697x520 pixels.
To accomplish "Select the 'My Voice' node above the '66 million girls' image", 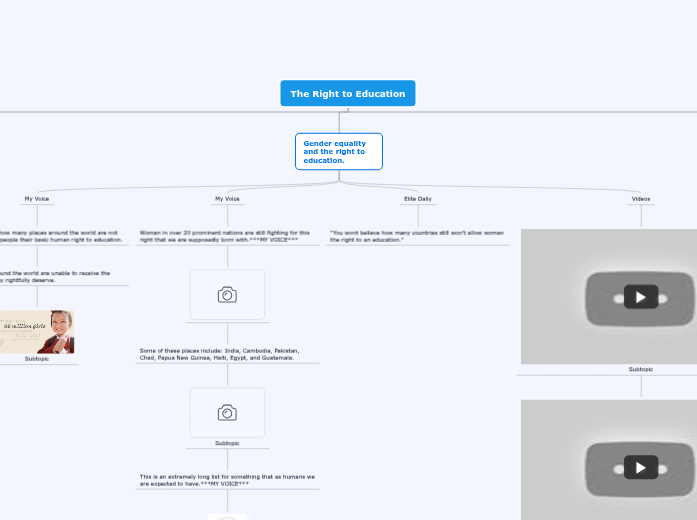I will click(x=37, y=199).
